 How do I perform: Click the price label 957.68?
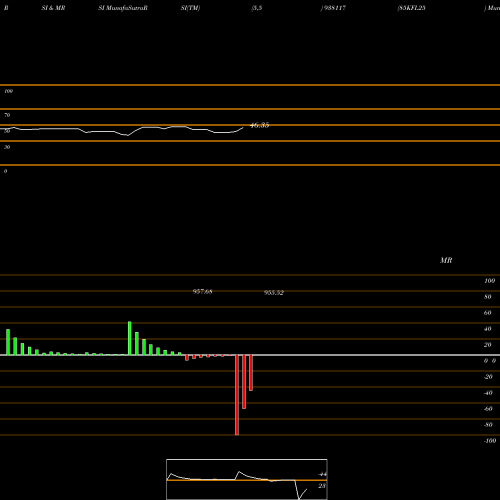[x=202, y=292]
